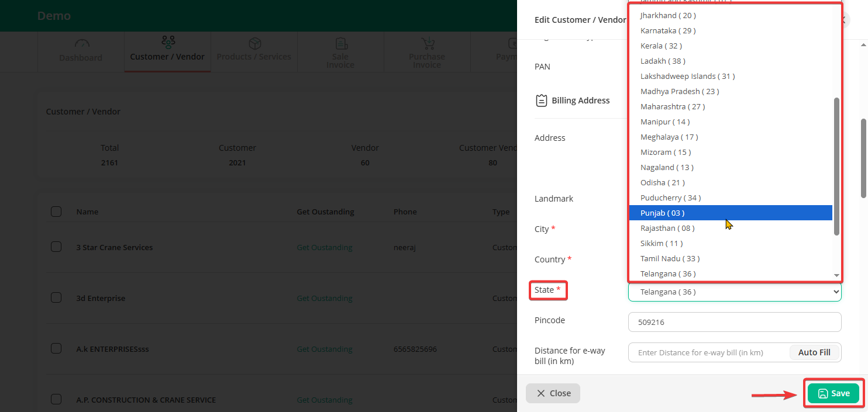Viewport: 868px width, 412px height.
Task: Click the Customer count 2021
Action: [237, 162]
